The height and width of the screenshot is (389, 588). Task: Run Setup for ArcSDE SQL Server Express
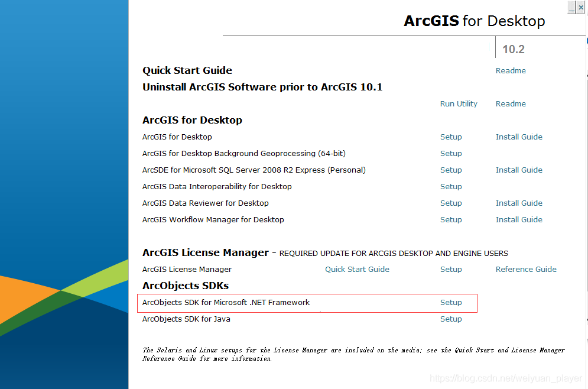(451, 170)
